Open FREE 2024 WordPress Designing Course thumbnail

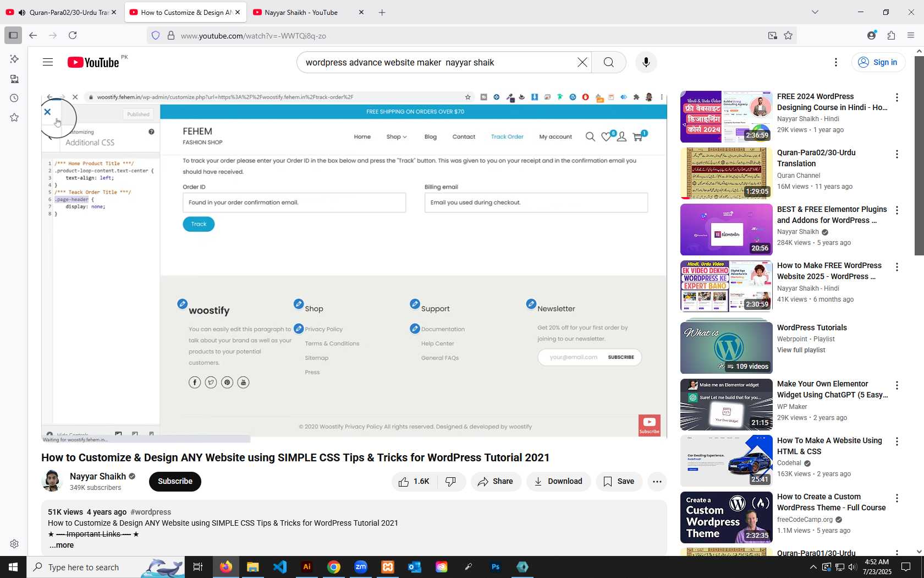point(727,117)
